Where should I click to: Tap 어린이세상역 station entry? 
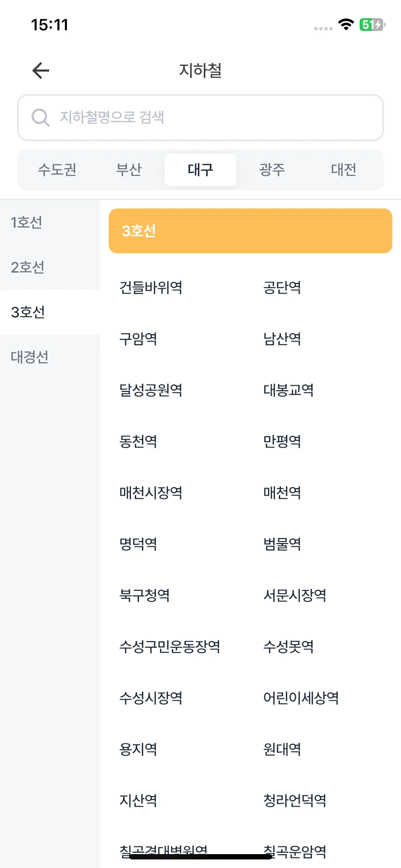pyautogui.click(x=301, y=698)
